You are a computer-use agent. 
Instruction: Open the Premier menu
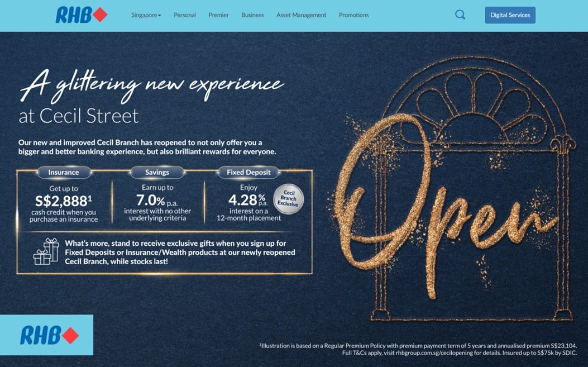[x=219, y=15]
